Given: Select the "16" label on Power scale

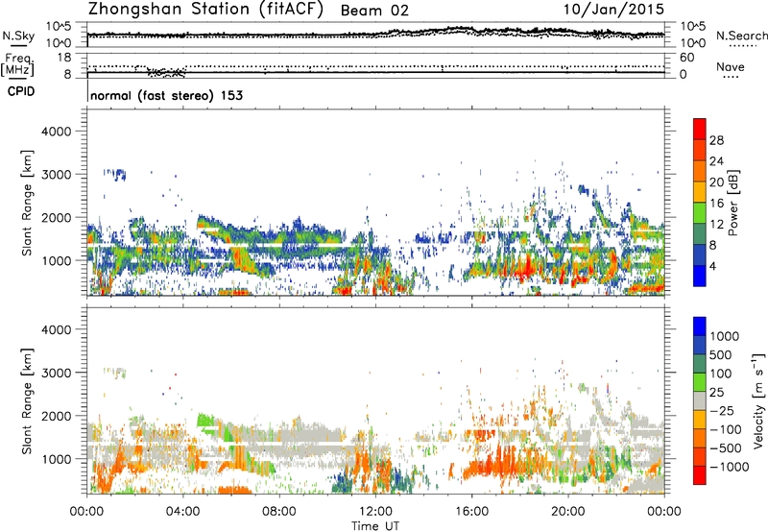Looking at the screenshot, I should click(x=716, y=204).
